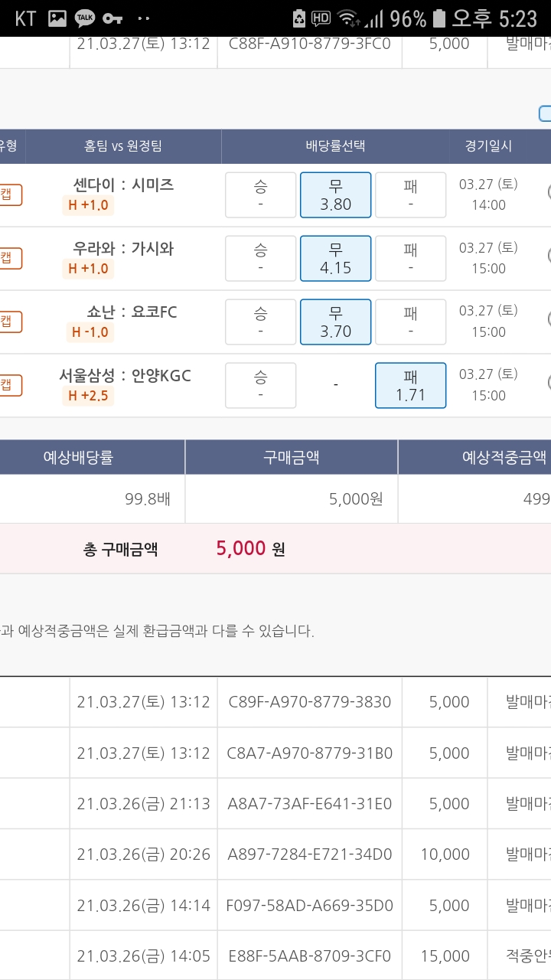Select 패 for 쇼난 vs 요코FC
Viewport: 551px width, 980px height.
click(x=410, y=322)
